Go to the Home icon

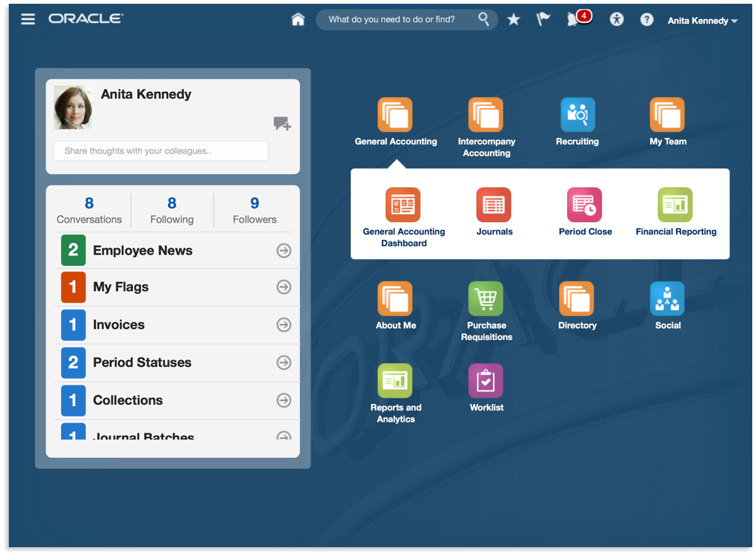[298, 20]
